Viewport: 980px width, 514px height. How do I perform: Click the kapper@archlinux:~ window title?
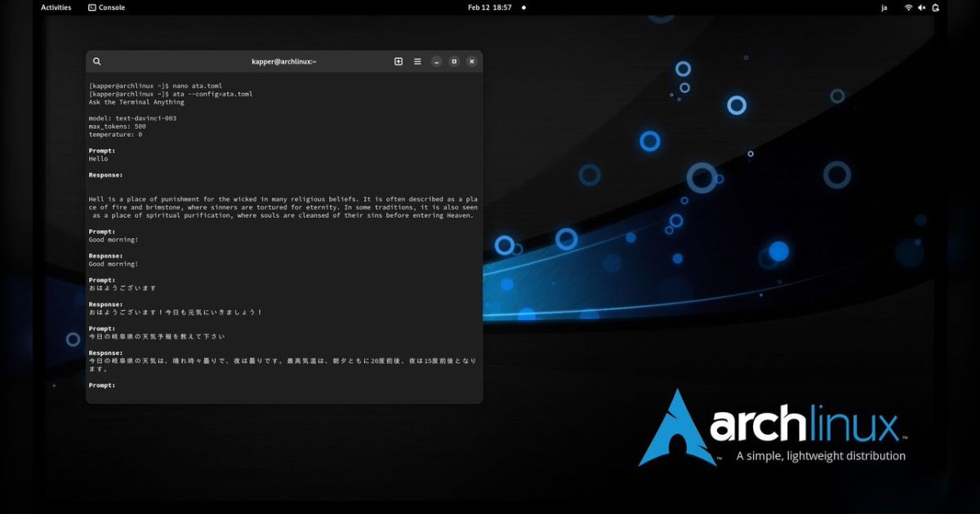pos(283,61)
